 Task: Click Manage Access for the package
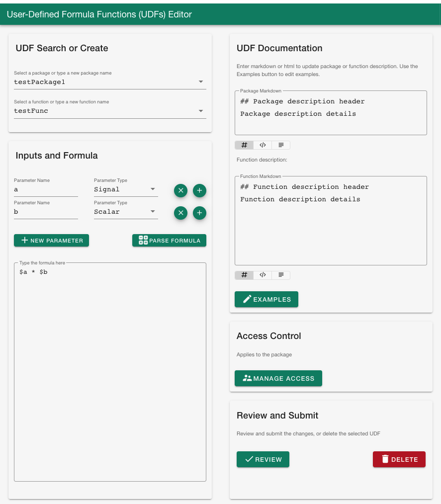click(x=278, y=378)
